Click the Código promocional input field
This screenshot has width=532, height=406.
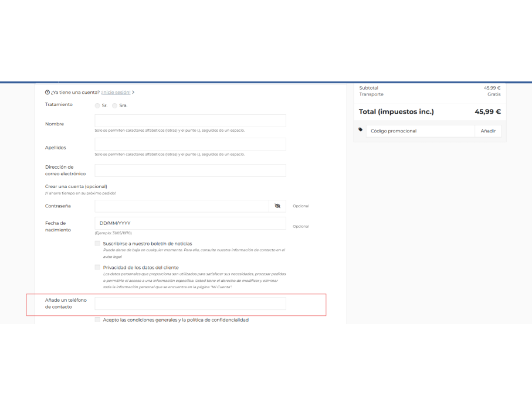[421, 131]
